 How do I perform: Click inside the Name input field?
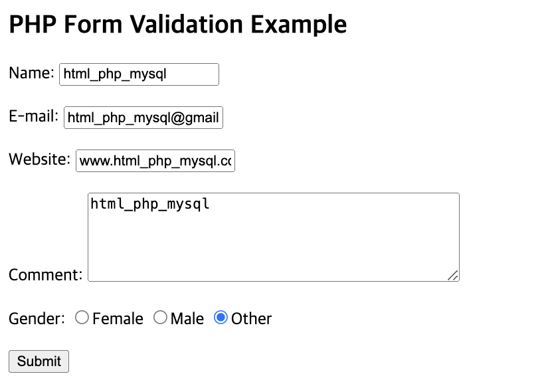[x=139, y=74]
